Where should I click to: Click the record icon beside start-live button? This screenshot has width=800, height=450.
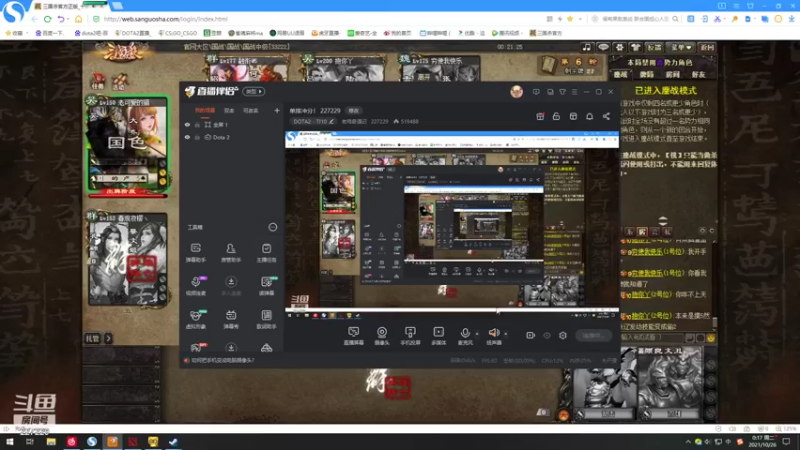pyautogui.click(x=531, y=335)
